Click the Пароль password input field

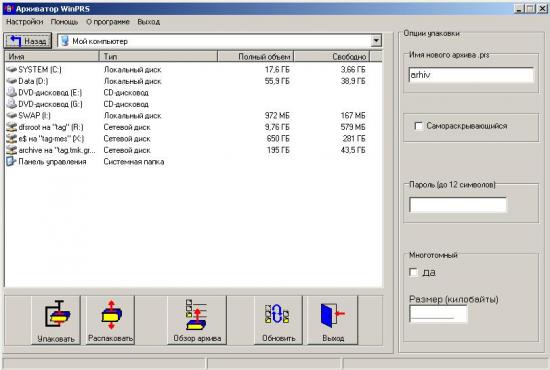pyautogui.click(x=458, y=205)
